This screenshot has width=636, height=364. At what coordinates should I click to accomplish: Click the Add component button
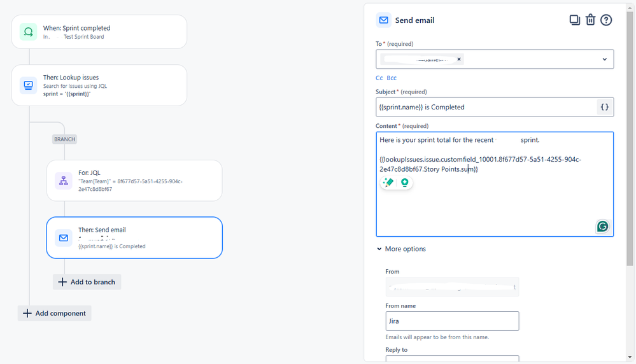[x=54, y=313]
